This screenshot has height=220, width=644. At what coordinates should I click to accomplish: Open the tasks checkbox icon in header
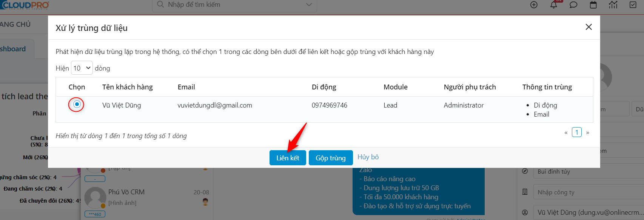633,5
